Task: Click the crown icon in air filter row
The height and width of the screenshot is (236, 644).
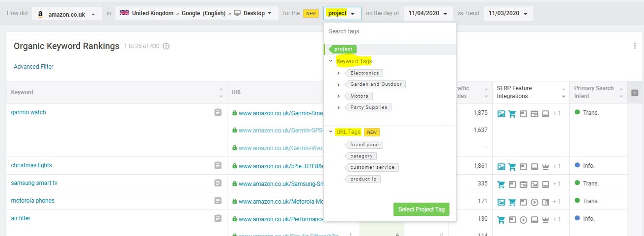Action: pos(545,220)
